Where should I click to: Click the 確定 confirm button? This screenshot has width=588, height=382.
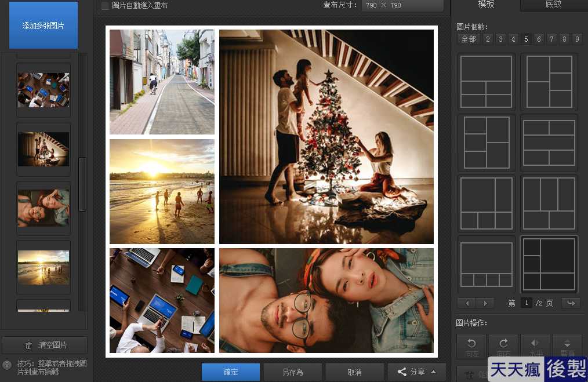231,372
